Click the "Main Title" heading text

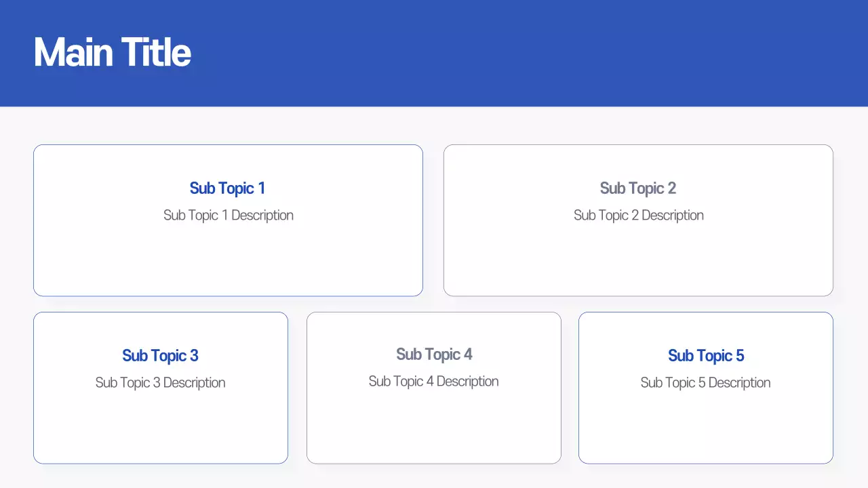(x=113, y=52)
